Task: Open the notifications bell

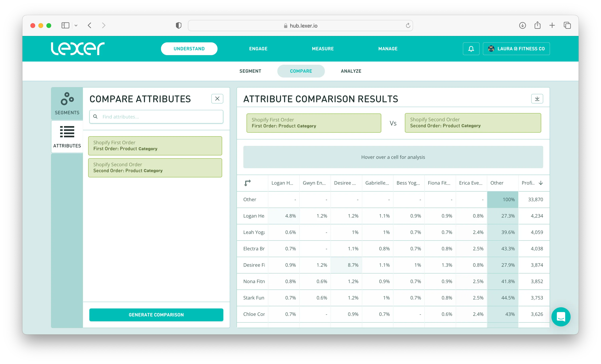Action: point(471,49)
